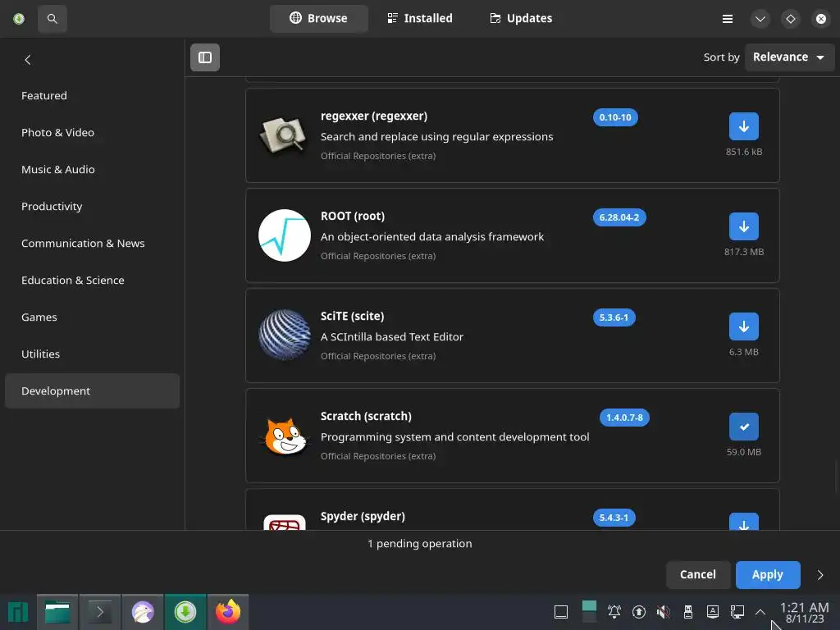Launch Firefox from taskbar
This screenshot has height=630, width=840.
tap(228, 612)
